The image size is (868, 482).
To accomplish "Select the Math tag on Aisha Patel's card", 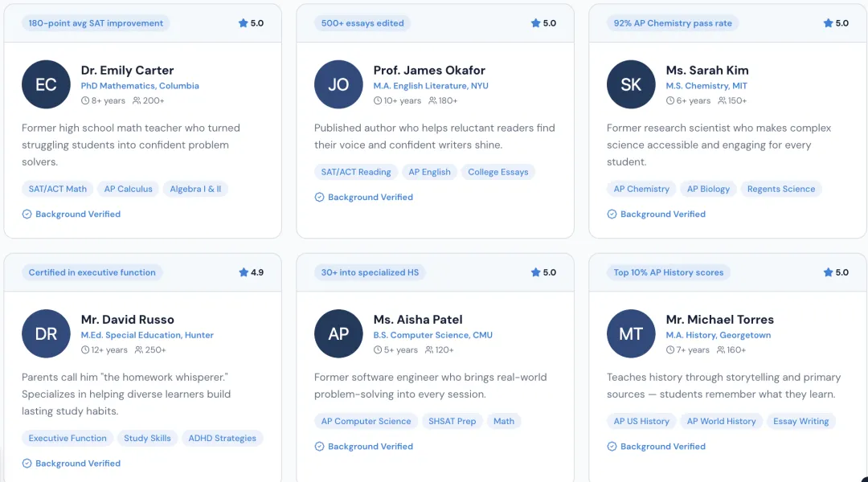I will click(x=504, y=421).
